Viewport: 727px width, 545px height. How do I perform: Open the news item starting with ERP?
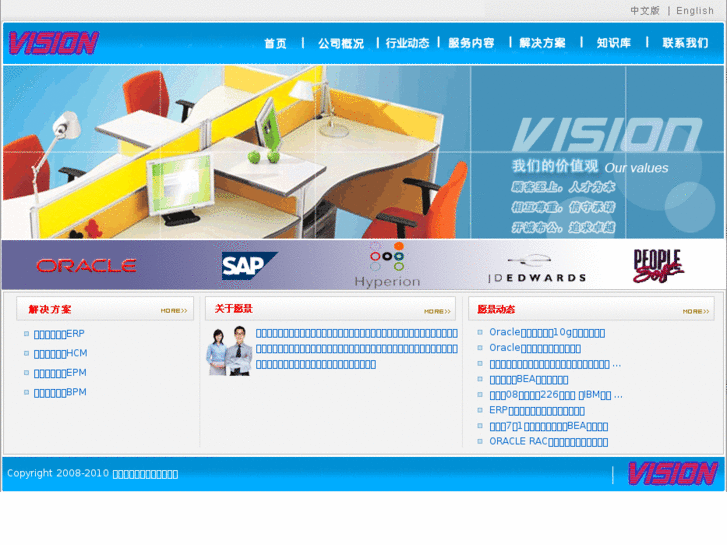tap(537, 410)
